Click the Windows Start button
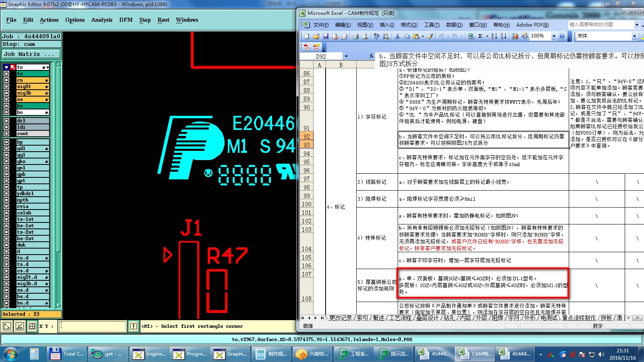 (x=11, y=354)
